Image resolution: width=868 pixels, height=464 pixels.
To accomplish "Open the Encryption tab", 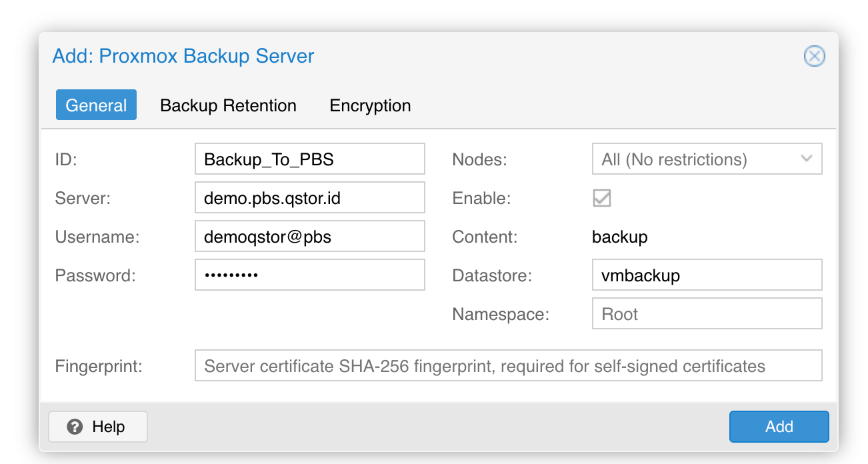I will tap(370, 105).
